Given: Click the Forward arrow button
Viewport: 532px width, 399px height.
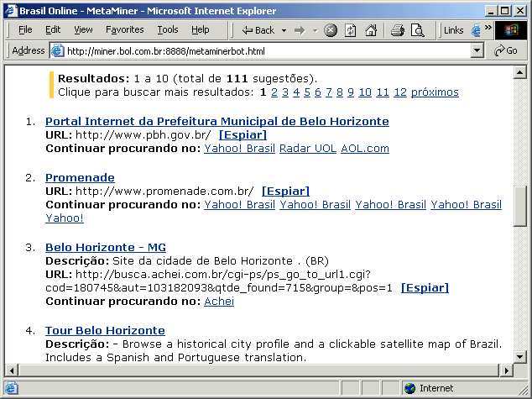Looking at the screenshot, I should coord(299,30).
